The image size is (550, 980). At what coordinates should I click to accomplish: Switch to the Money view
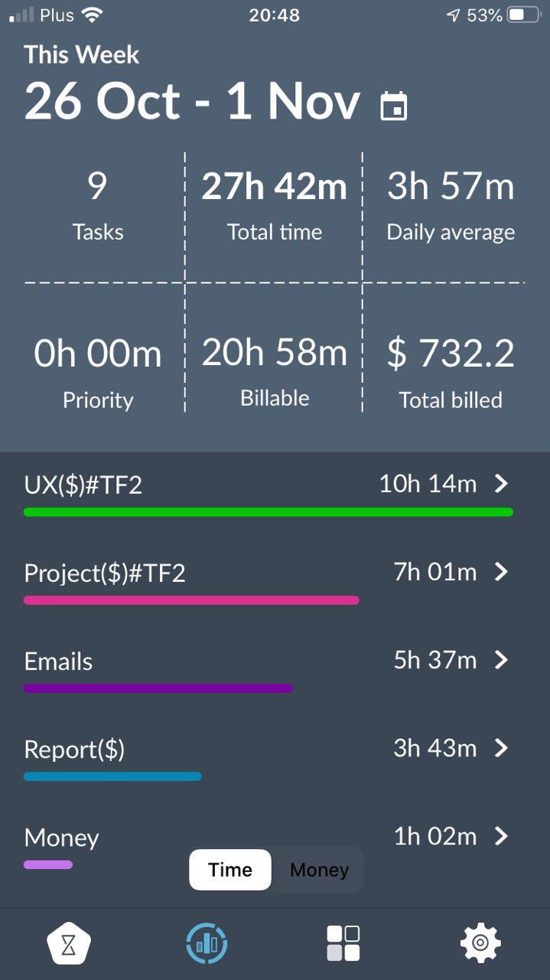coord(318,869)
